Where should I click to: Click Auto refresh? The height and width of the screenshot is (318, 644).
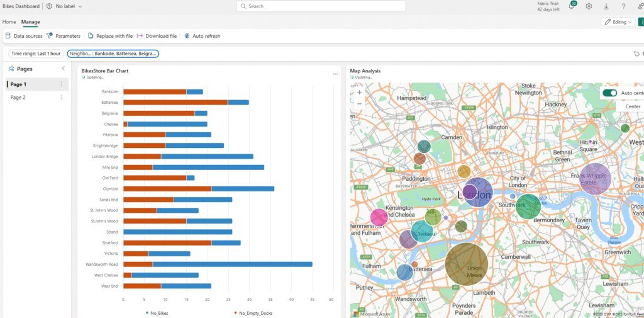(x=203, y=36)
